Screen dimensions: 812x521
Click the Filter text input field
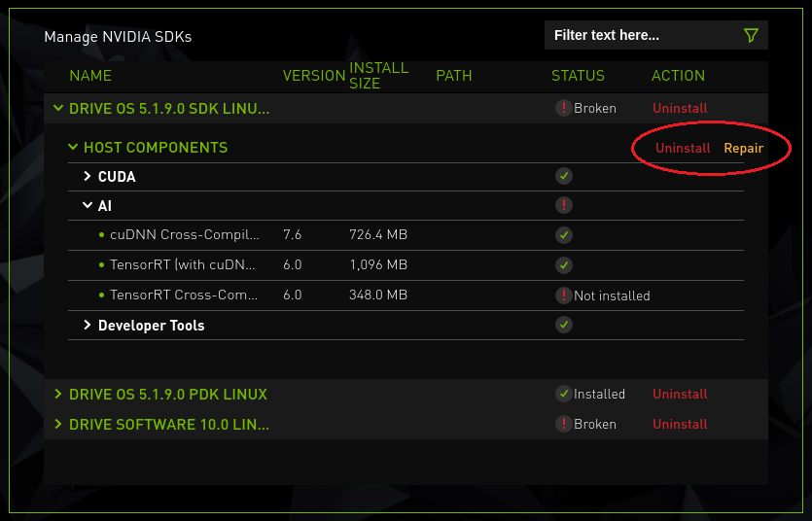pyautogui.click(x=642, y=36)
